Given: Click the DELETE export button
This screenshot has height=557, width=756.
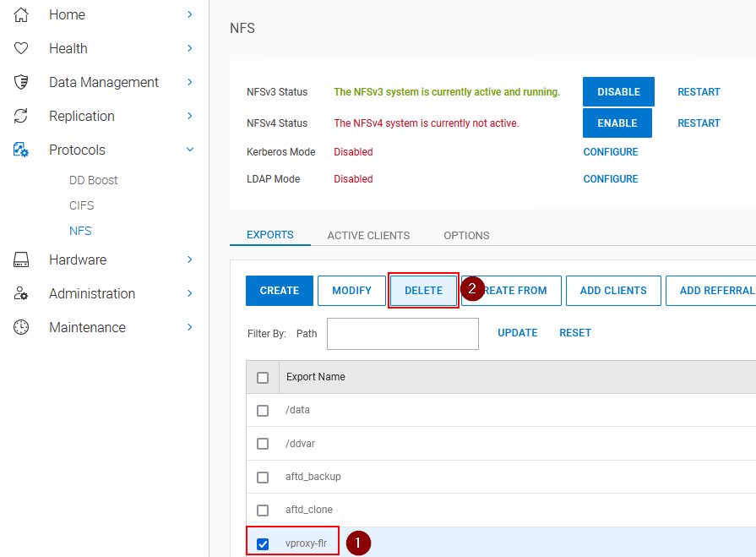Looking at the screenshot, I should pos(423,290).
